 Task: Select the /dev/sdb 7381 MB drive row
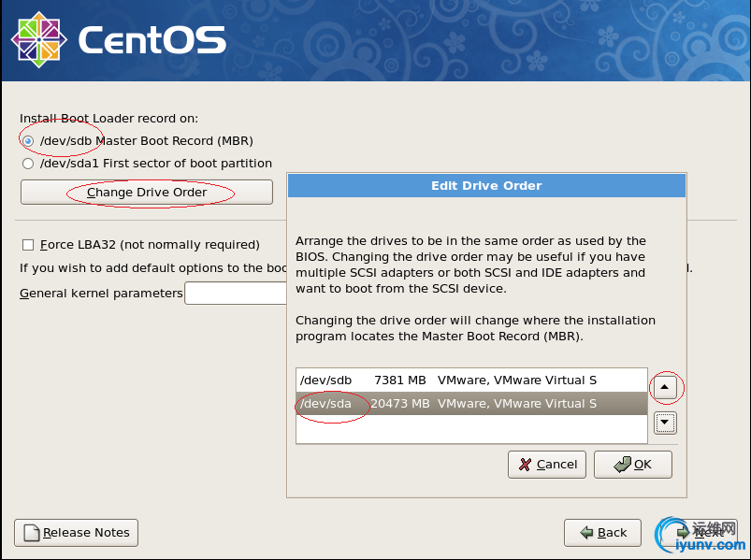[x=471, y=381]
